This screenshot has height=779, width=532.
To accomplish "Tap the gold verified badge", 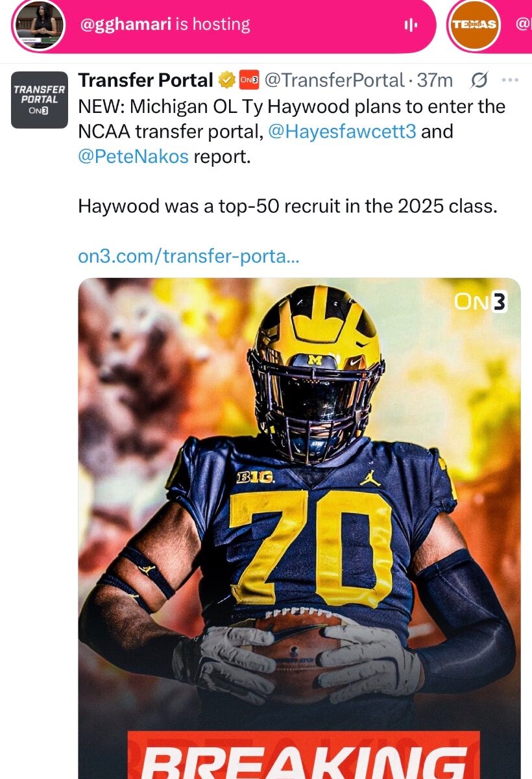I will [226, 80].
